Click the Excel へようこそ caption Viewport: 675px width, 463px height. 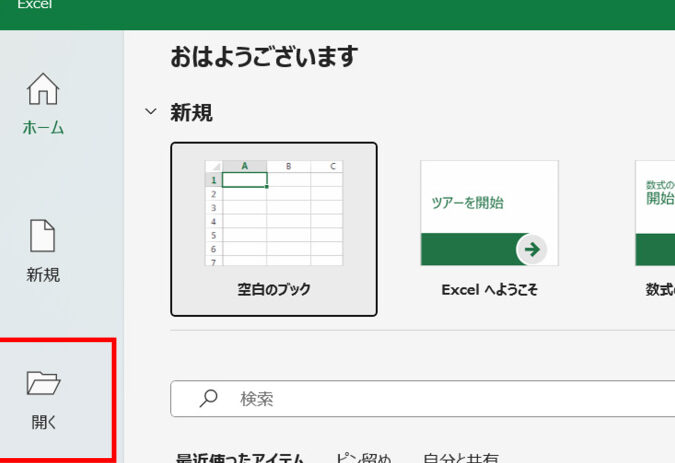click(x=489, y=289)
